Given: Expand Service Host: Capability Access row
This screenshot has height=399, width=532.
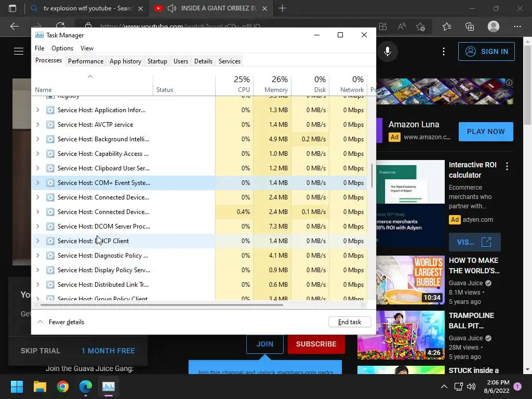Looking at the screenshot, I should point(37,154).
